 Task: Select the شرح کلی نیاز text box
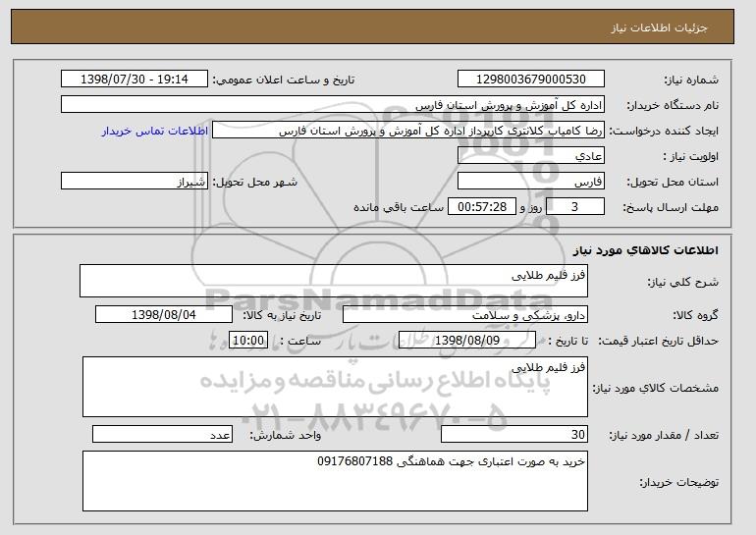point(334,281)
